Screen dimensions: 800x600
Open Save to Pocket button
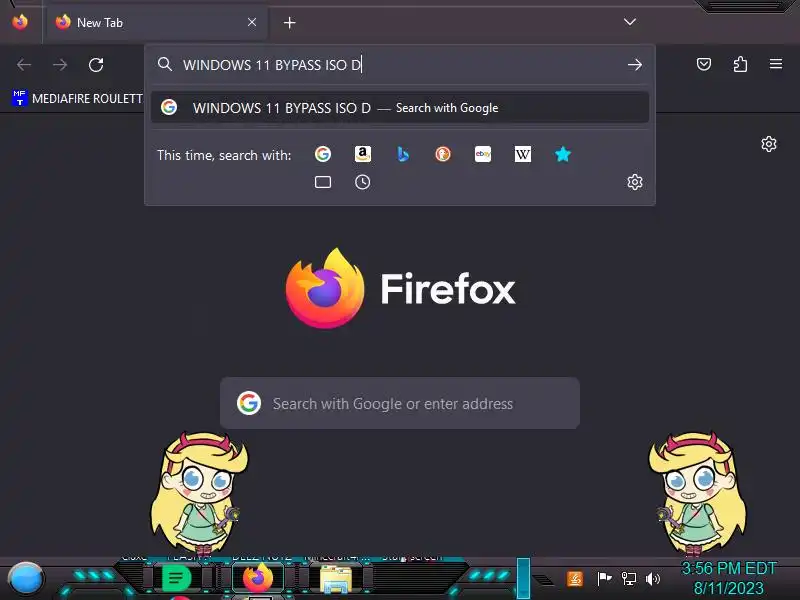tap(704, 64)
